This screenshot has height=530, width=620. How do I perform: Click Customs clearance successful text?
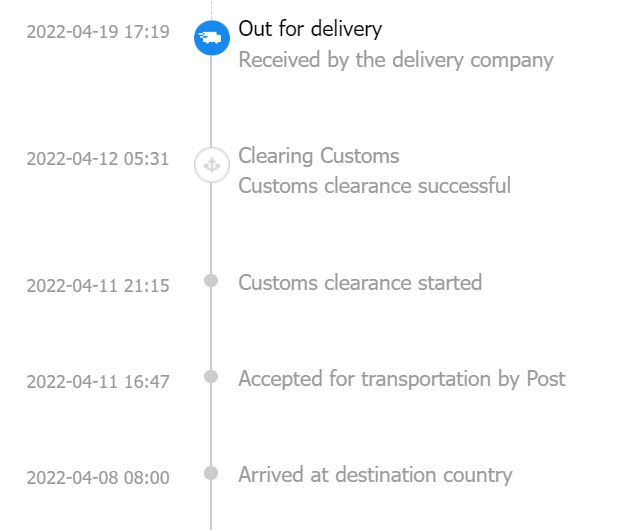[374, 186]
